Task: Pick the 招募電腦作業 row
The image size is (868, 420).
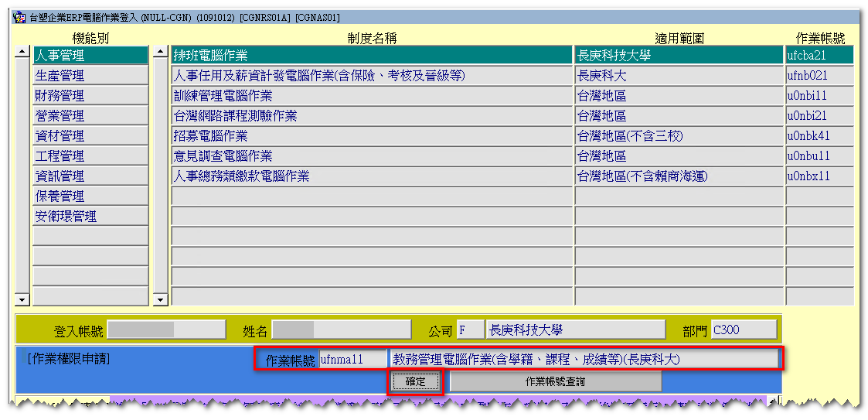Action: (372, 136)
